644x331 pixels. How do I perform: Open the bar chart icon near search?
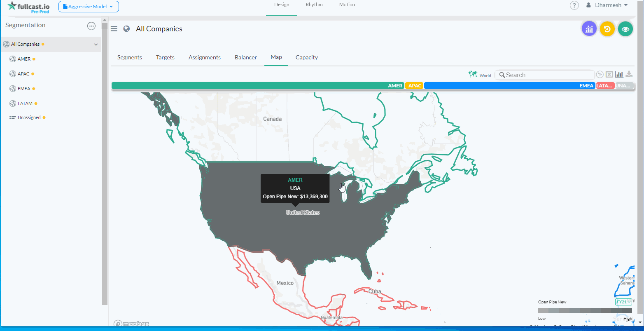coord(619,74)
